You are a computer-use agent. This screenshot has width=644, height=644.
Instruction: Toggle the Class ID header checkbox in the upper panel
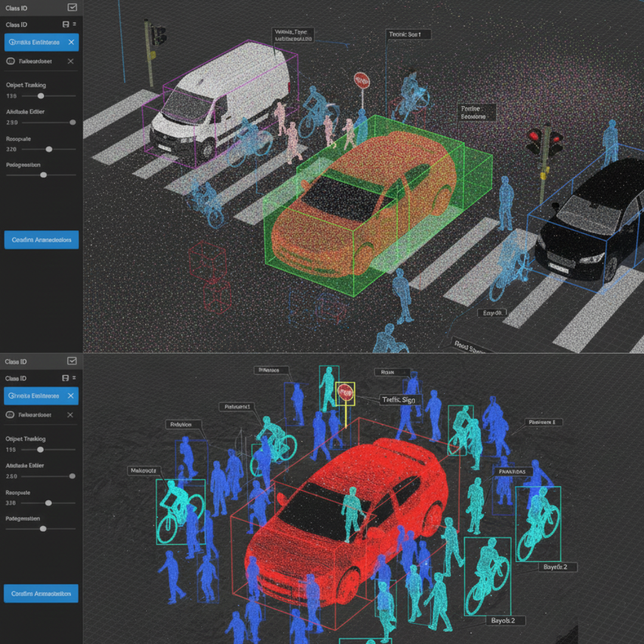pyautogui.click(x=72, y=7)
